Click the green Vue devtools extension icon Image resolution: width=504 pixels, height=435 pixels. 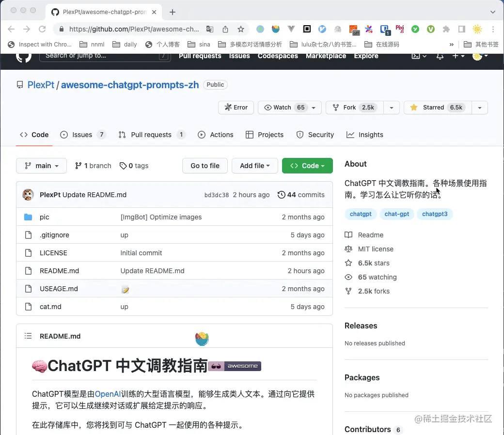(x=431, y=29)
